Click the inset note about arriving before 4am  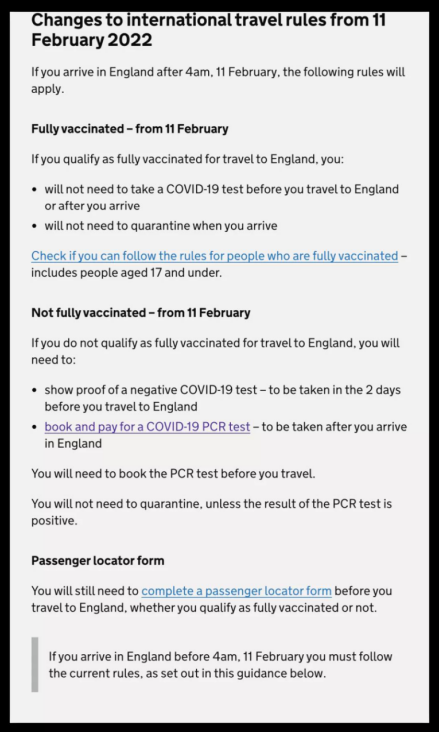220,665
